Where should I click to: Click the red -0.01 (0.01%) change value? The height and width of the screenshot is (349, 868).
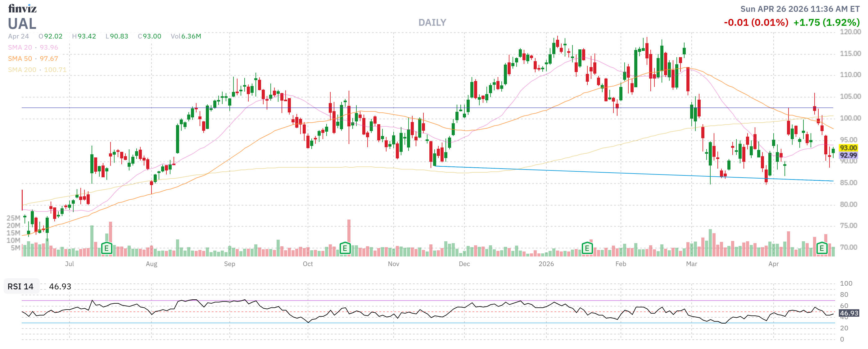coord(756,23)
